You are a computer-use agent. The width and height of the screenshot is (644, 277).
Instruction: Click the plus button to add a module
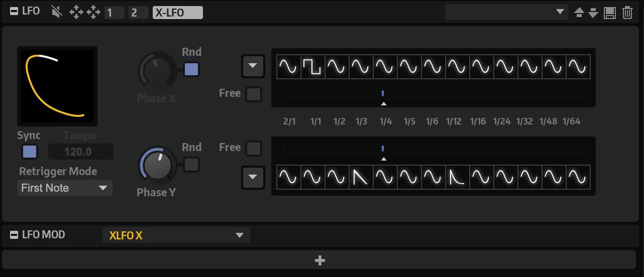pos(319,260)
